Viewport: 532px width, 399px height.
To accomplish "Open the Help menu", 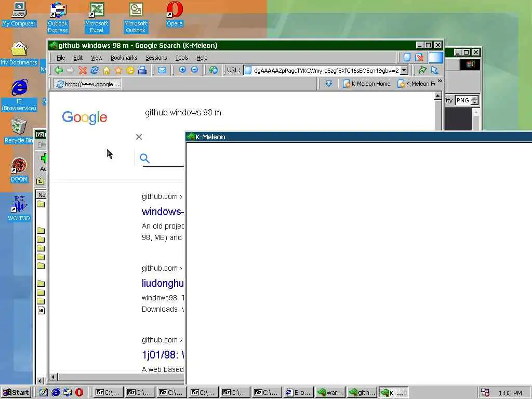I will [x=202, y=58].
